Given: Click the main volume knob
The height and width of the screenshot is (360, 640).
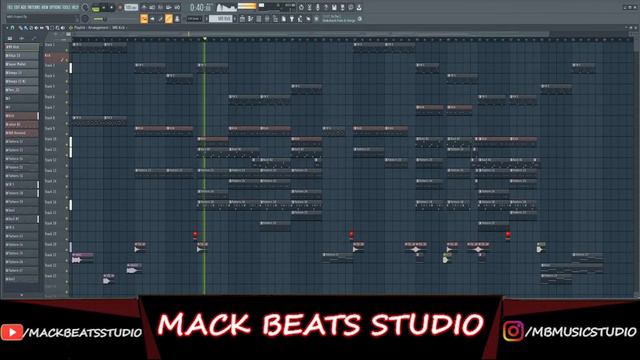Looking at the screenshot, I should point(85,7).
